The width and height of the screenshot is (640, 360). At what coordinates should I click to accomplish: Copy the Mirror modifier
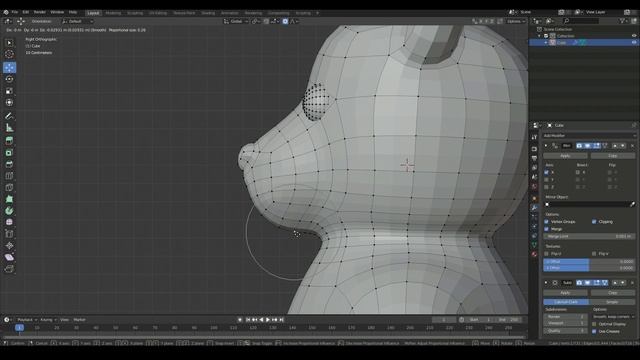613,156
